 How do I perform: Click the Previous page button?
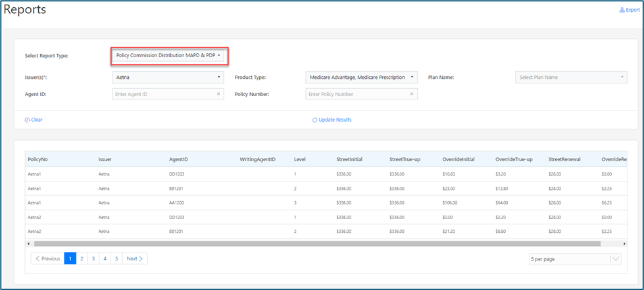coord(47,258)
